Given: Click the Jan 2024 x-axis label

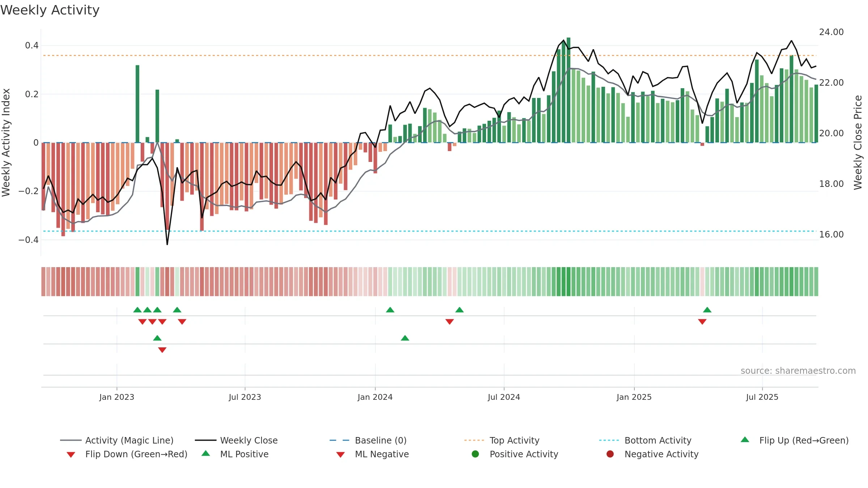Looking at the screenshot, I should click(375, 397).
